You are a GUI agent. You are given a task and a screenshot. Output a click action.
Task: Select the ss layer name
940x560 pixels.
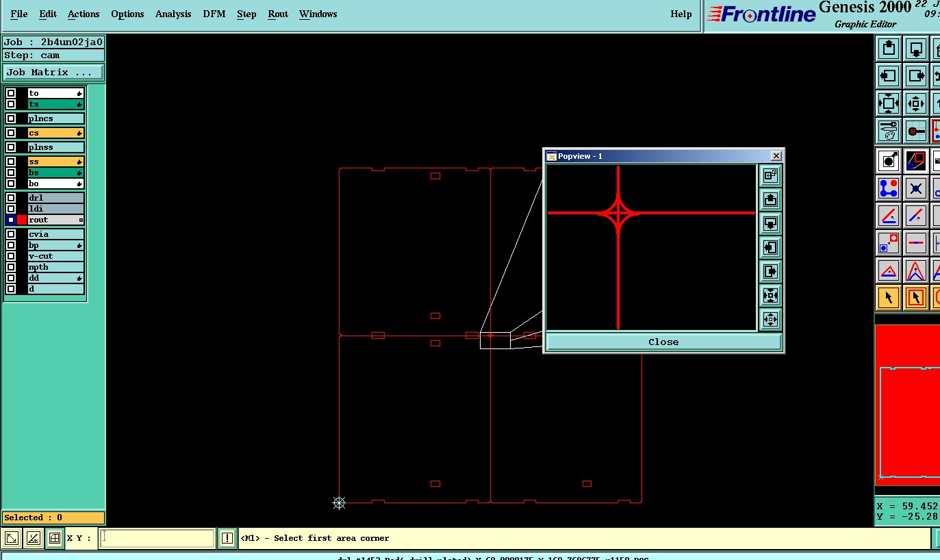(55, 162)
